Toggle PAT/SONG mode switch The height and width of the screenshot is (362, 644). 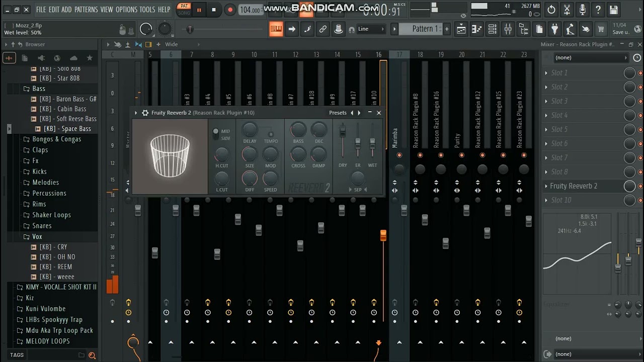[x=184, y=10]
